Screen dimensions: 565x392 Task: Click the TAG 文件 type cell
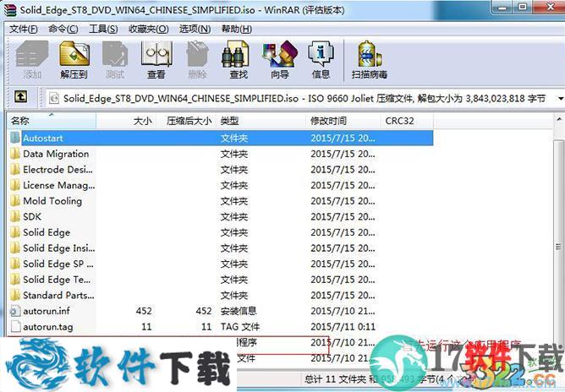point(240,326)
